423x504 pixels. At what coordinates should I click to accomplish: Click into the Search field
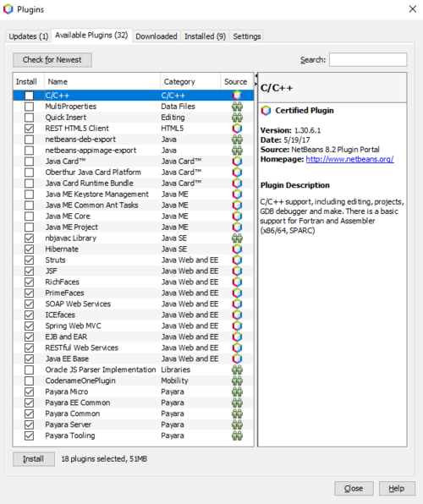[x=368, y=60]
